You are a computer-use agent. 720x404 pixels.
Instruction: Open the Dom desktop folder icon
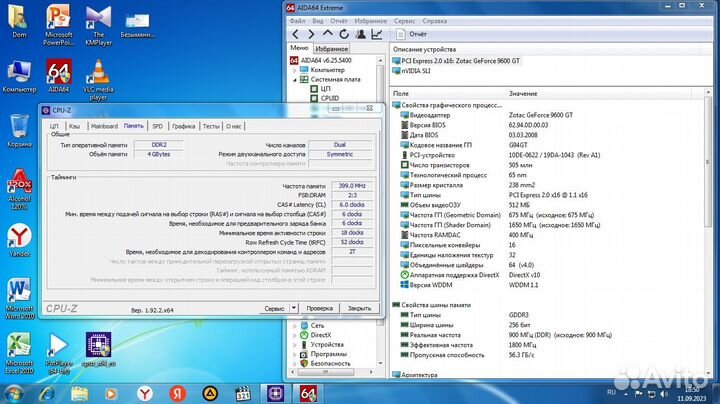(19, 22)
